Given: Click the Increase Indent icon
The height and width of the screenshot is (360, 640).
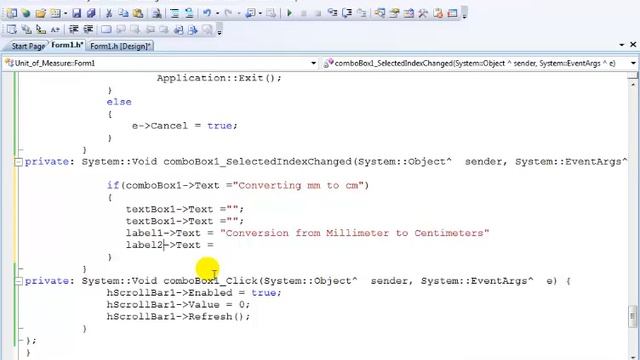Looking at the screenshot, I should (88, 29).
